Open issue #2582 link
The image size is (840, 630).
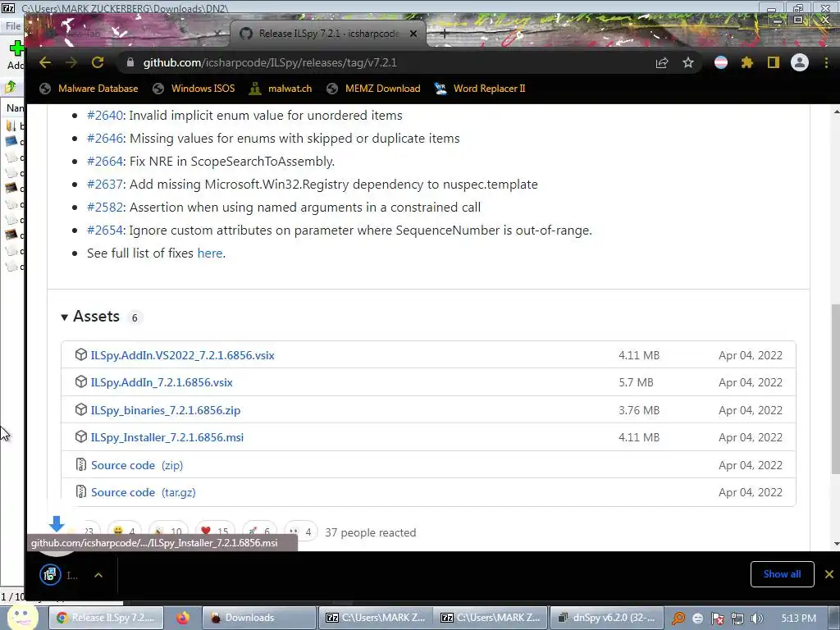click(105, 208)
